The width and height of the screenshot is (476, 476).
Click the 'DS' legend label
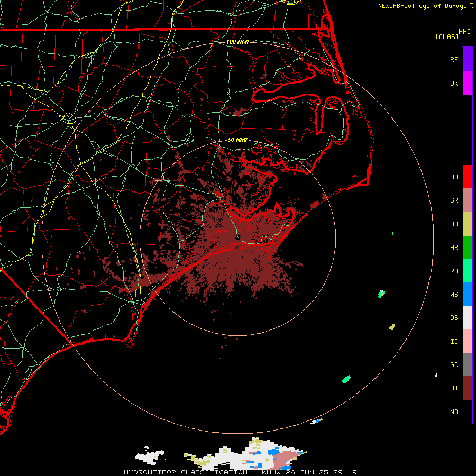coord(454,318)
